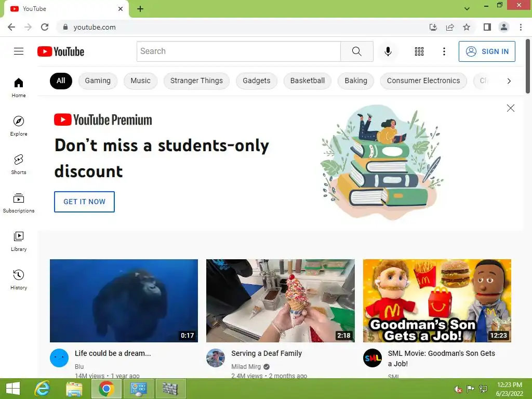Image resolution: width=532 pixels, height=399 pixels.
Task: Open the YouTube apps grid icon
Action: click(419, 51)
